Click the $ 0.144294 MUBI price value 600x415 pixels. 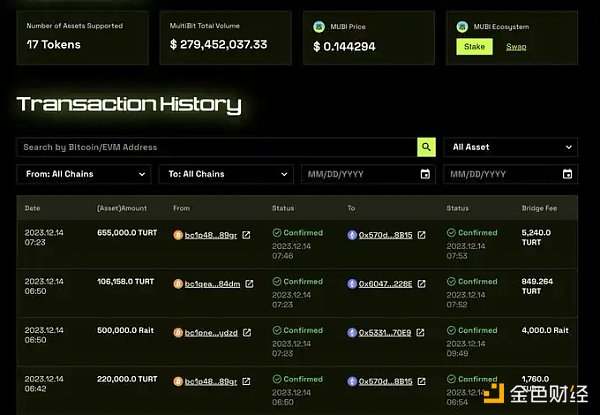coord(344,47)
